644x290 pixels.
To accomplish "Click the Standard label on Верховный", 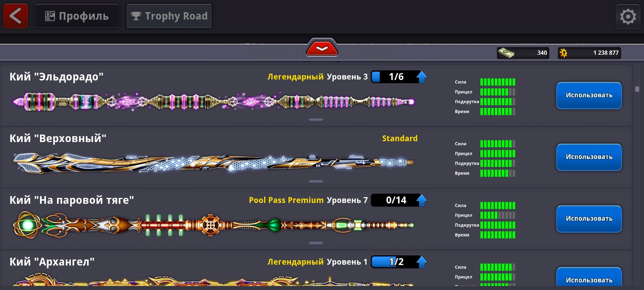I will [x=400, y=139].
